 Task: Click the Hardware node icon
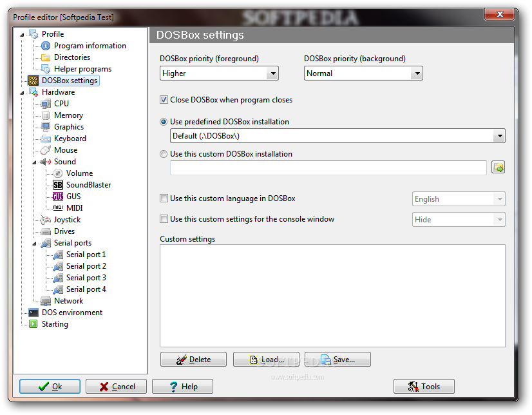coord(33,92)
